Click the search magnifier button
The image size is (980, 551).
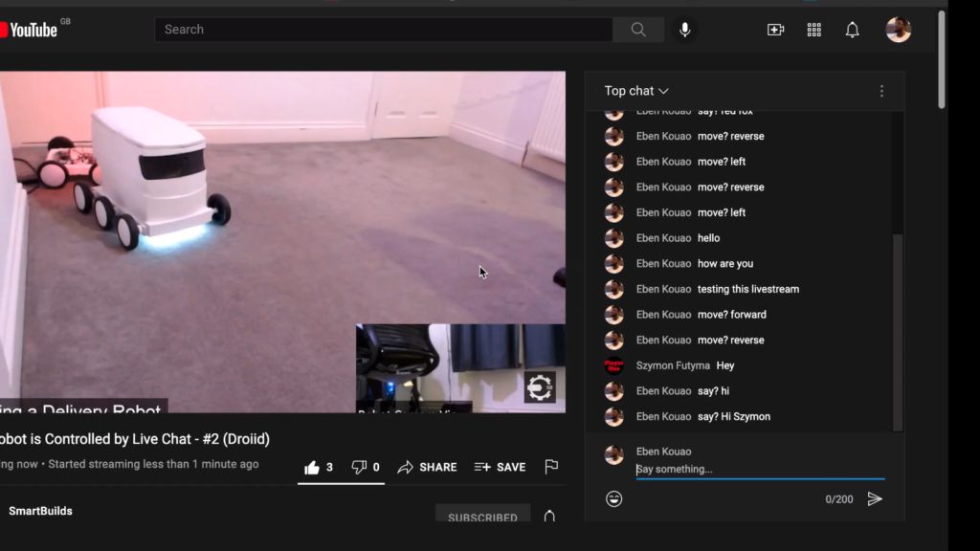click(x=638, y=30)
